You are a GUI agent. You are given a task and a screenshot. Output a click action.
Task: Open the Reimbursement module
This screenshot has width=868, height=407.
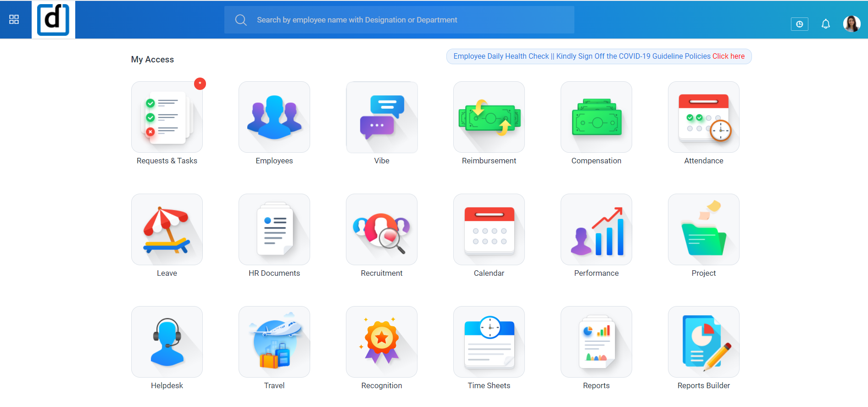pyautogui.click(x=489, y=117)
